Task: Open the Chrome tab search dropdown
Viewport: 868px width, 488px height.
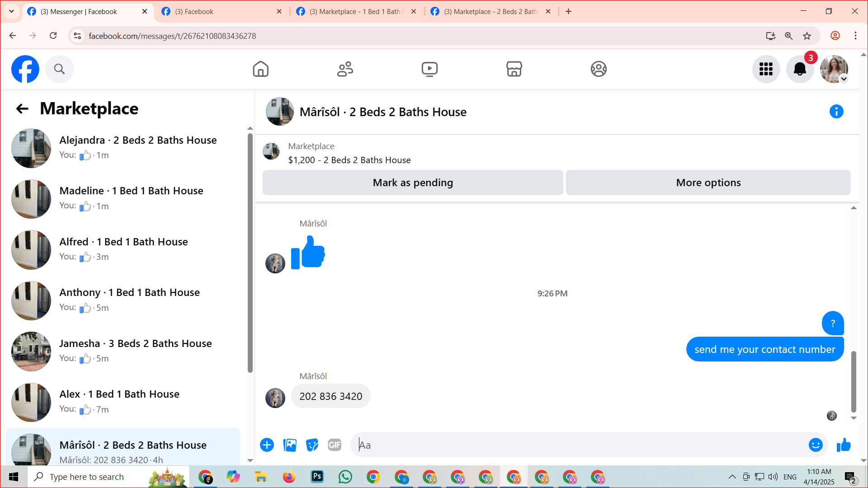Action: pos(11,11)
